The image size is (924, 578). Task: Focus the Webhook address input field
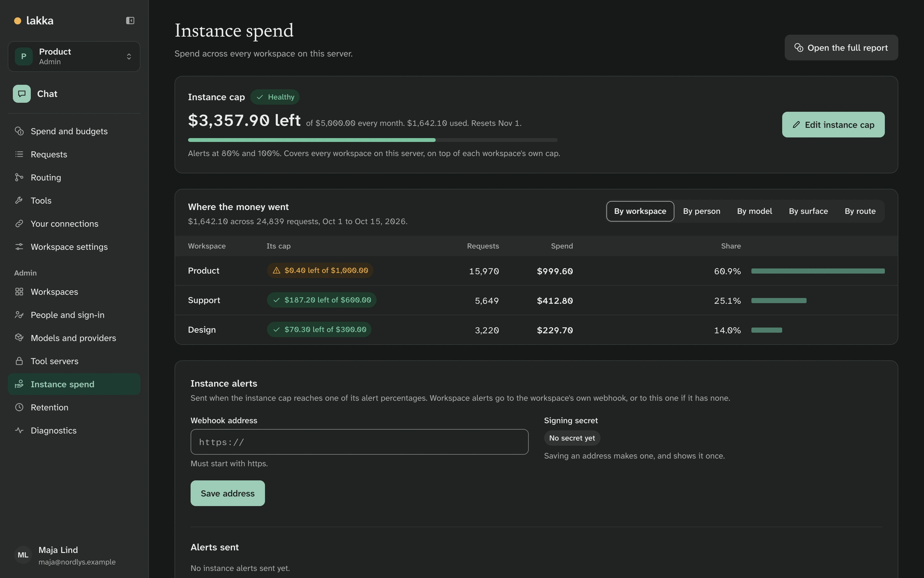(x=359, y=442)
